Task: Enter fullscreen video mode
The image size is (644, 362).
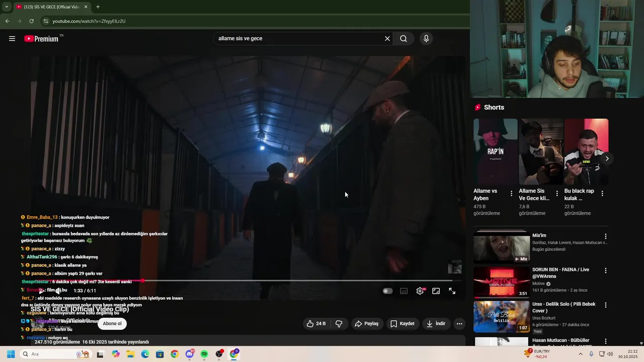Action: coord(452,291)
